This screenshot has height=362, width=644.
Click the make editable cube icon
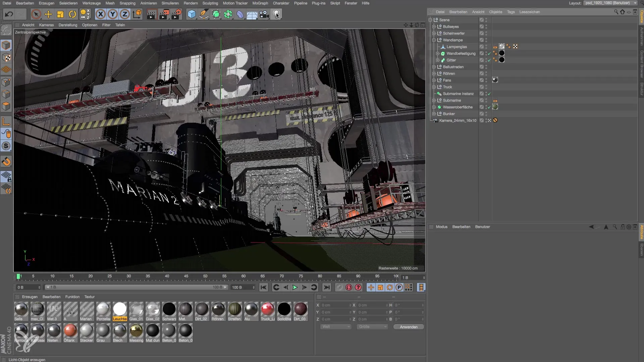(x=6, y=30)
